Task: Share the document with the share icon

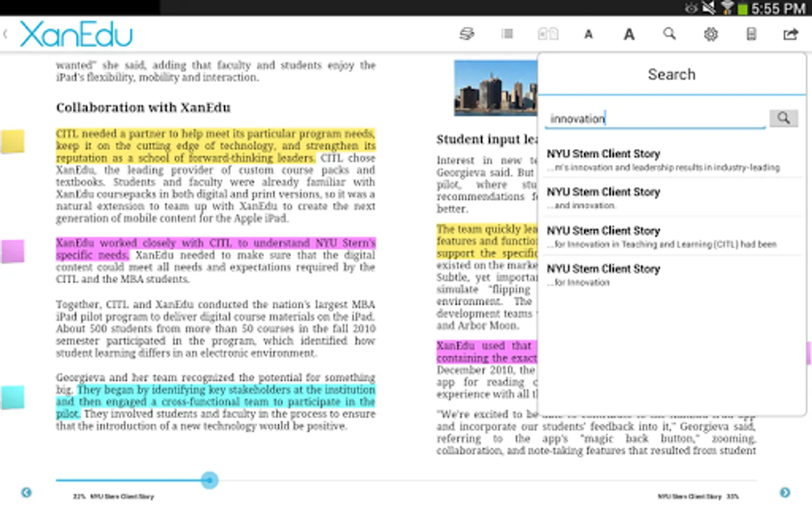Action: click(791, 34)
